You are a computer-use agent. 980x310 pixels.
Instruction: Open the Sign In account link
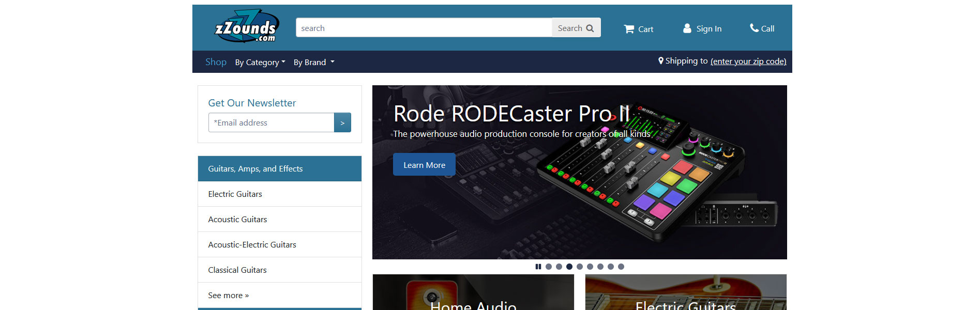tap(702, 28)
